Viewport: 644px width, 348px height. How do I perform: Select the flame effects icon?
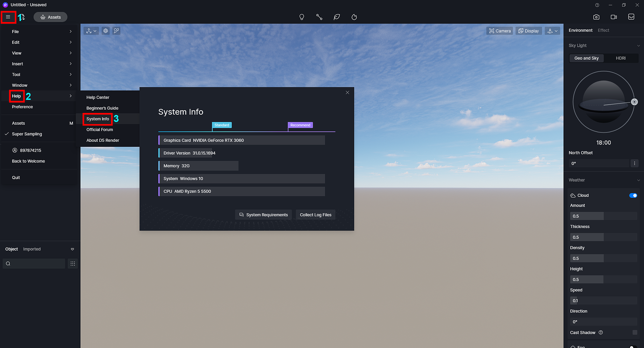click(354, 17)
